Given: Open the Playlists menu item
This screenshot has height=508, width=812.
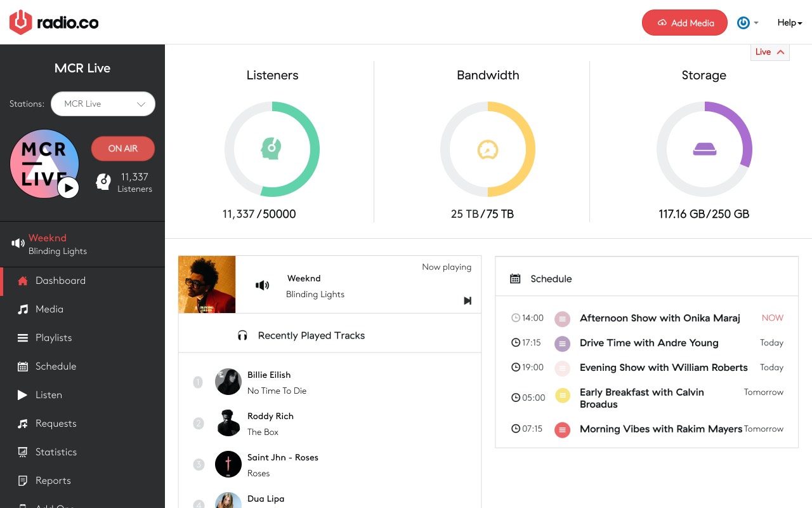Looking at the screenshot, I should point(82,338).
